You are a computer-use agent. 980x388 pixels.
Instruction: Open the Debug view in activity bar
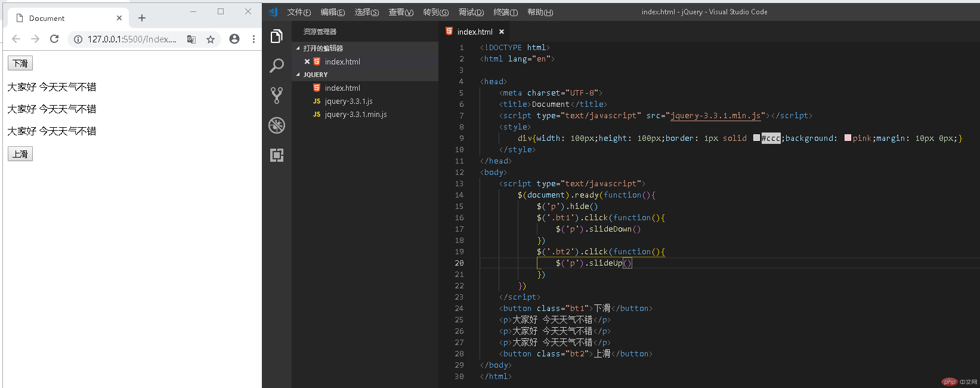(x=276, y=125)
